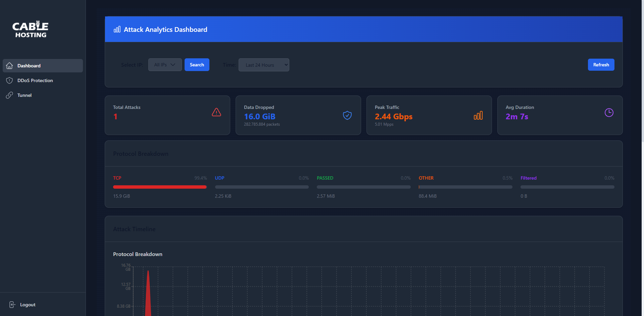This screenshot has width=644, height=316.
Task: Click the Avg Duration clock icon
Action: tap(609, 113)
